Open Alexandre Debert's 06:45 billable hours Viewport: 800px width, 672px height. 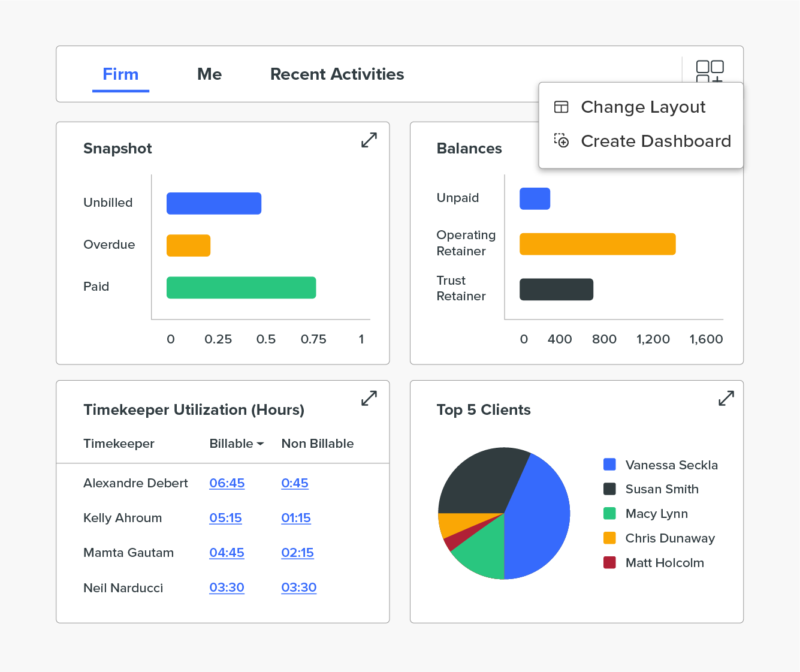click(x=227, y=483)
